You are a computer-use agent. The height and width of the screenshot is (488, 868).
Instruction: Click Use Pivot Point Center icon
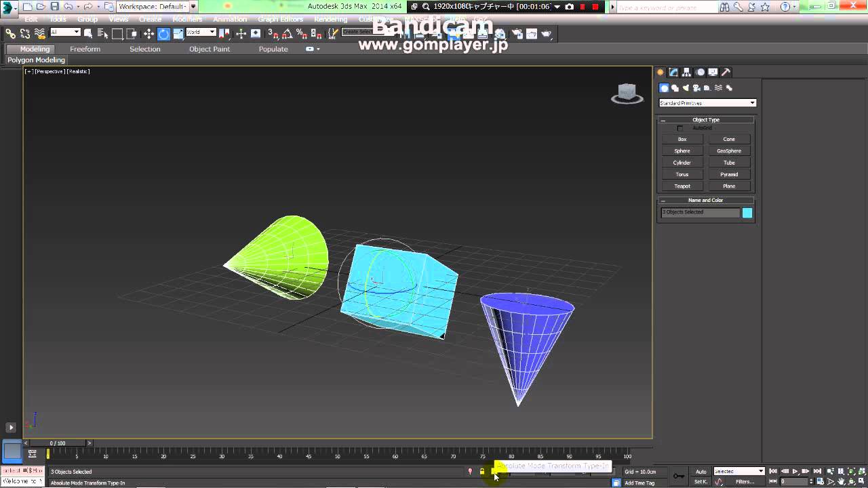(x=224, y=33)
